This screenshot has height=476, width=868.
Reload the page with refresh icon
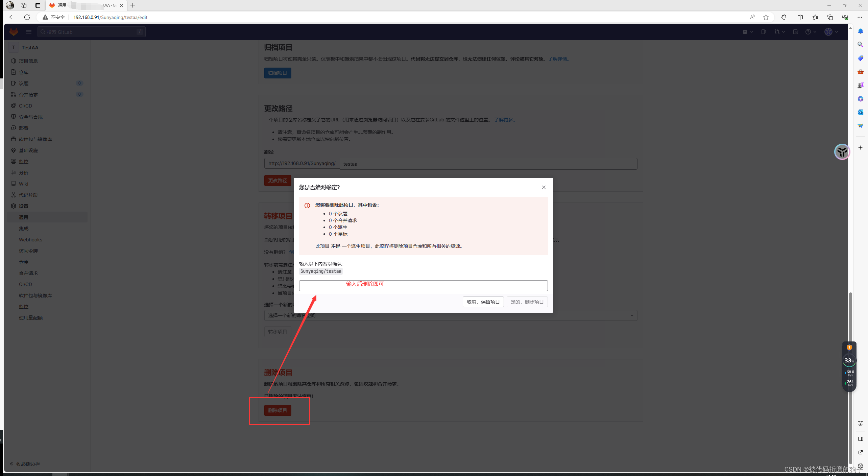point(27,17)
